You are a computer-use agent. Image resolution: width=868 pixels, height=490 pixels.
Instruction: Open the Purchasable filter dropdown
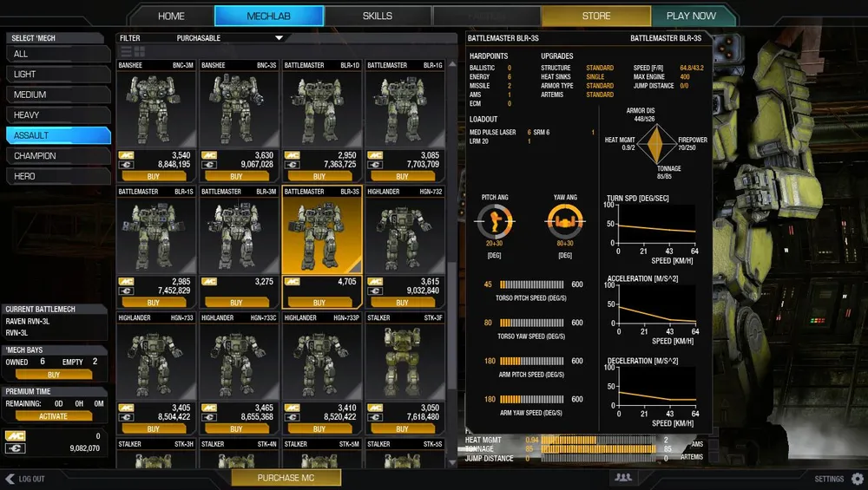click(x=279, y=38)
